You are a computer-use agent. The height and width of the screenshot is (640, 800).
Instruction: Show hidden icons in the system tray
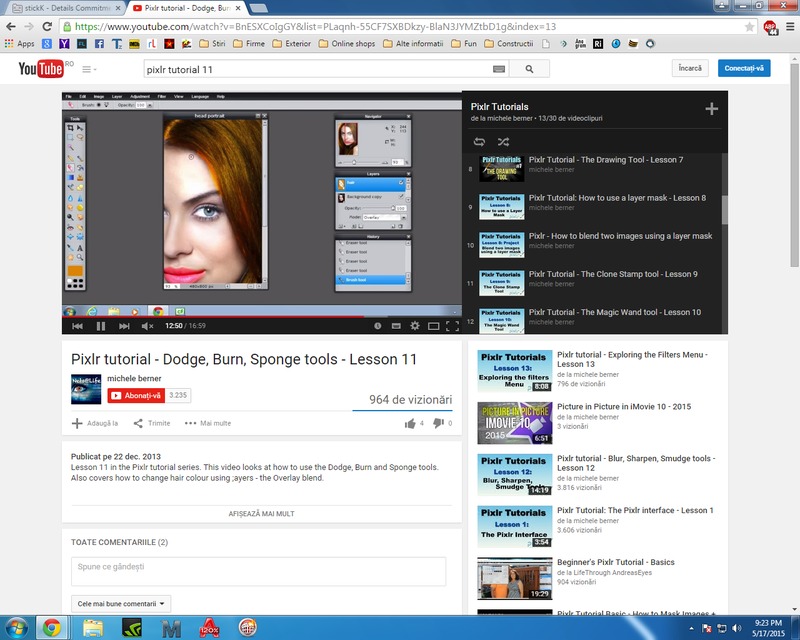(691, 628)
